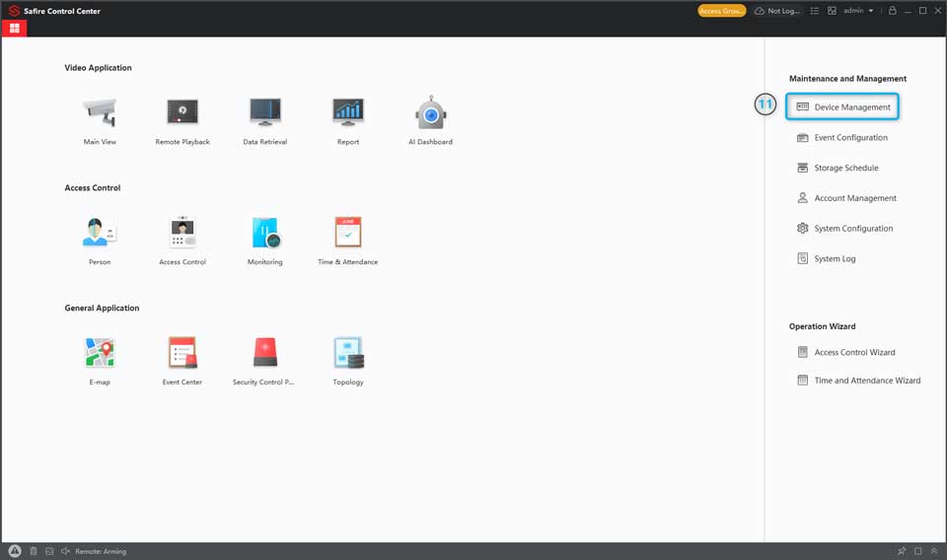947x560 pixels.
Task: Open the AI Dashboard robot icon
Action: tap(430, 113)
